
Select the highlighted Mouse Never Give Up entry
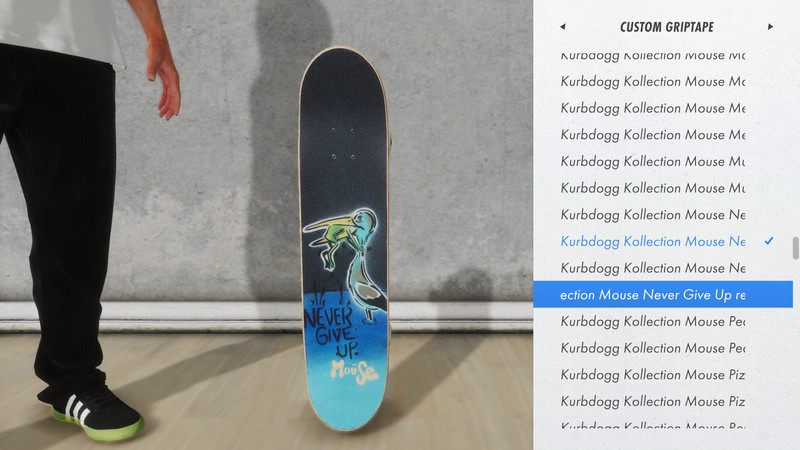pyautogui.click(x=663, y=294)
